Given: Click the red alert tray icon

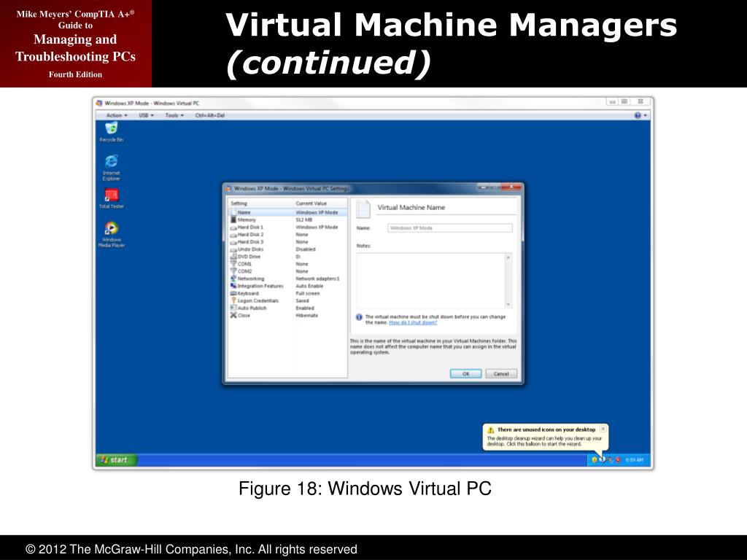Looking at the screenshot, I should pyautogui.click(x=618, y=460).
